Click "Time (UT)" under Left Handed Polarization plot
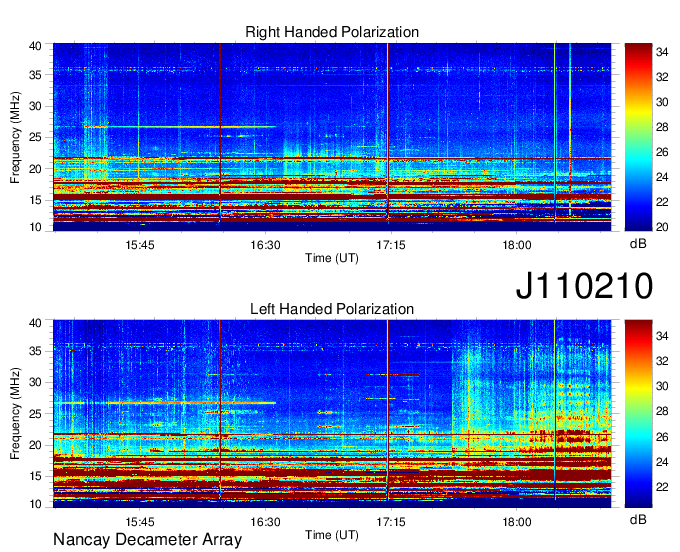This screenshot has width=680, height=552. [x=332, y=535]
